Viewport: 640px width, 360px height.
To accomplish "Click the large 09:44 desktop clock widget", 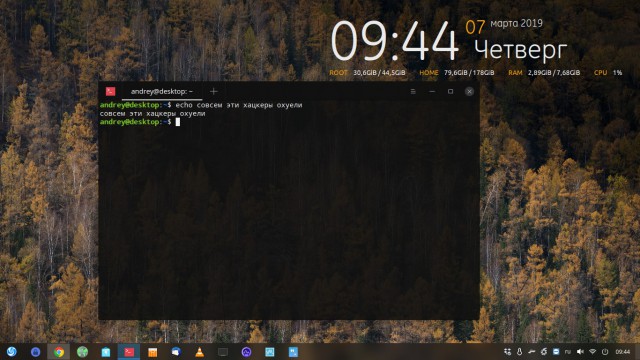I will (x=394, y=41).
